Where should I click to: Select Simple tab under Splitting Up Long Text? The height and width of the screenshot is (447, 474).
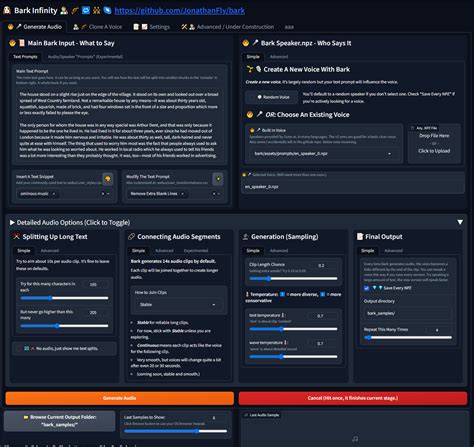pos(24,251)
